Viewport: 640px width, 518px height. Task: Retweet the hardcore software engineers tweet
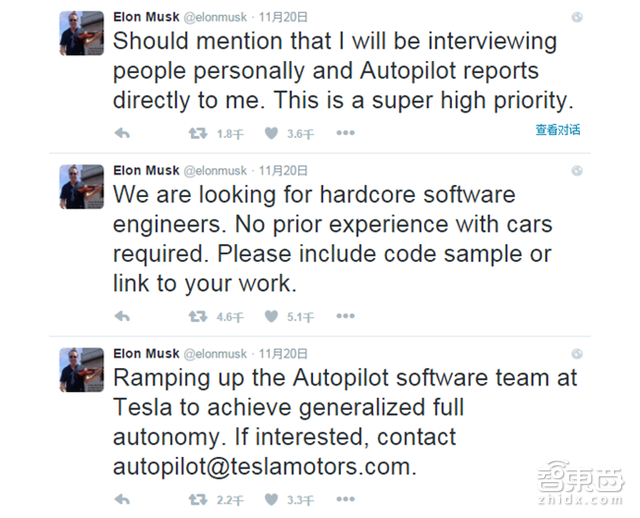click(199, 317)
